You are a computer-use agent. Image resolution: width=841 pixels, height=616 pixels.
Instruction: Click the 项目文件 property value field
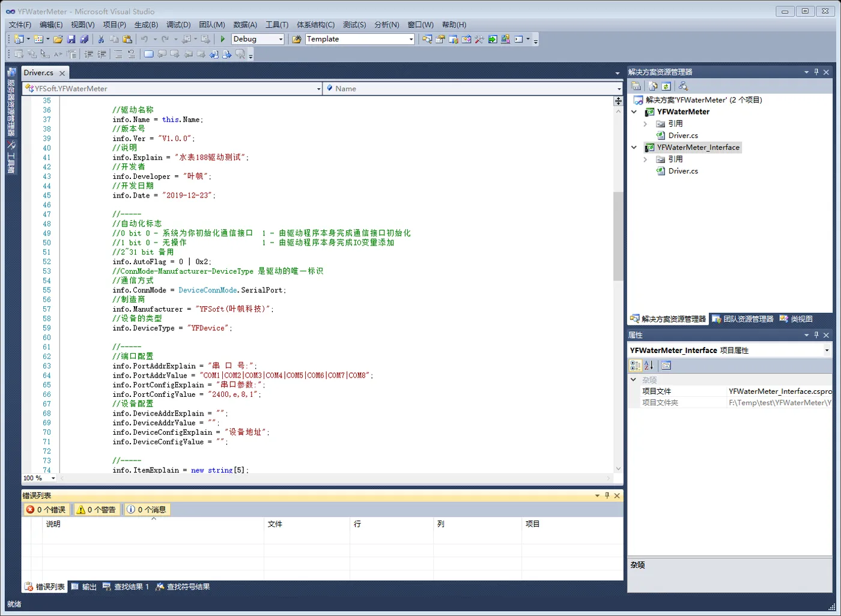[x=780, y=391]
